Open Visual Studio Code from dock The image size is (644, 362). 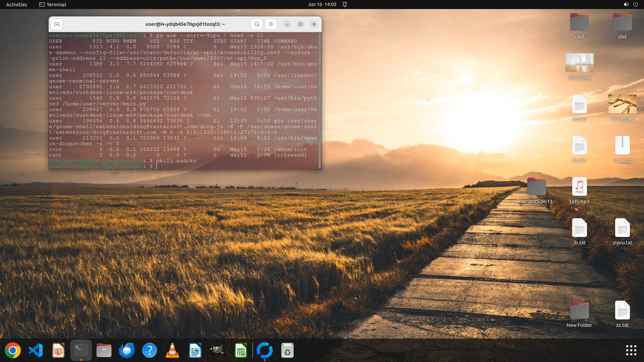point(36,351)
